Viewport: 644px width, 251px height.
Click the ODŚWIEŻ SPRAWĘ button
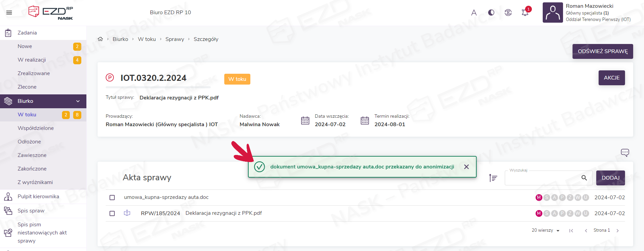click(x=602, y=51)
